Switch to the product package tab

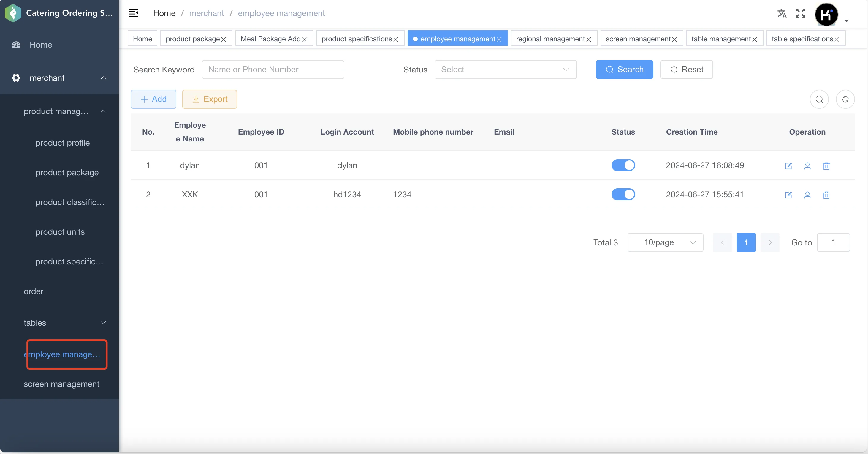click(x=193, y=39)
